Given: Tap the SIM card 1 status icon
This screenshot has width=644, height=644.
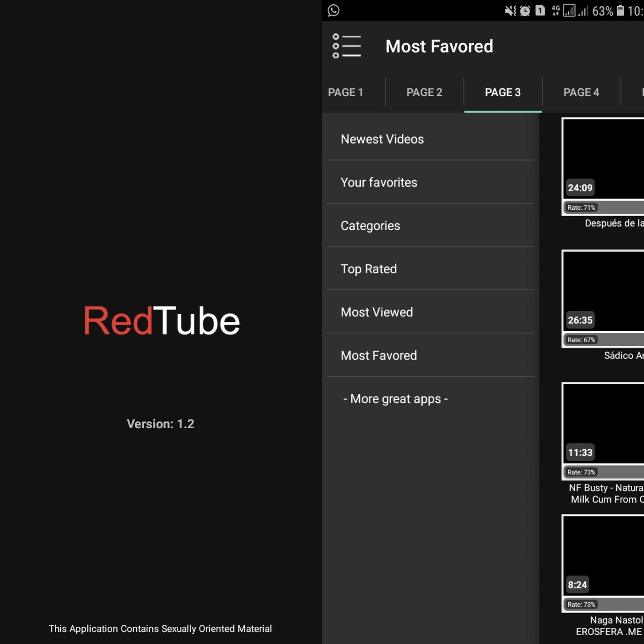Looking at the screenshot, I should click(x=540, y=10).
